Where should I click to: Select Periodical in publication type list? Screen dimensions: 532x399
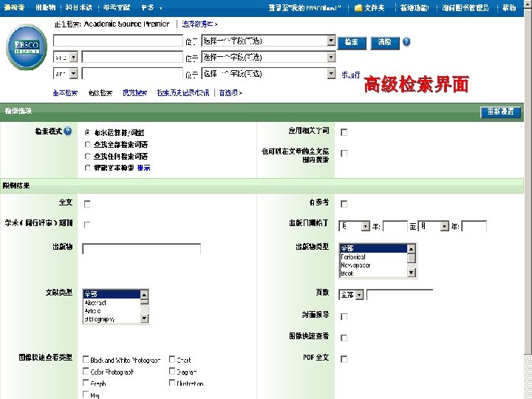(x=373, y=257)
